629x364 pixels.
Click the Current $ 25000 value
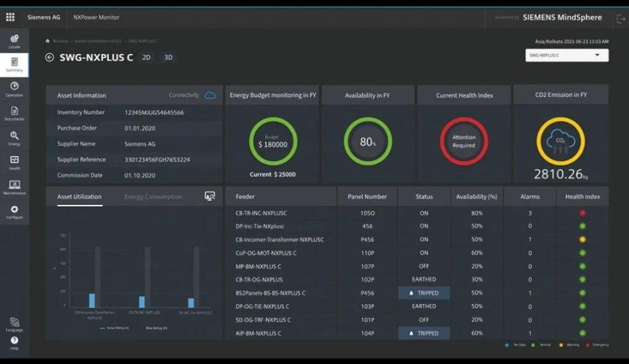tap(273, 174)
